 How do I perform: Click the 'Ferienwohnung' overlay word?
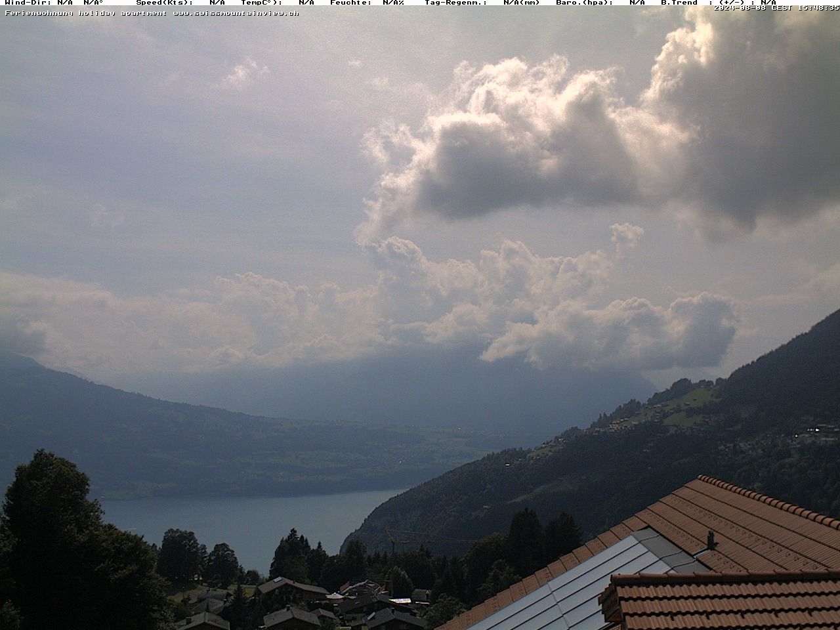[x=39, y=12]
